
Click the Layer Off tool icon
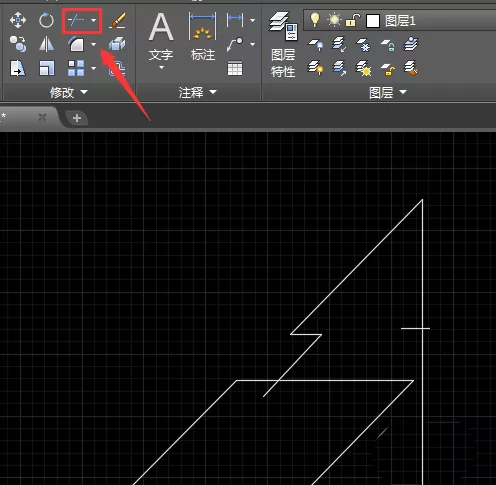point(316,45)
